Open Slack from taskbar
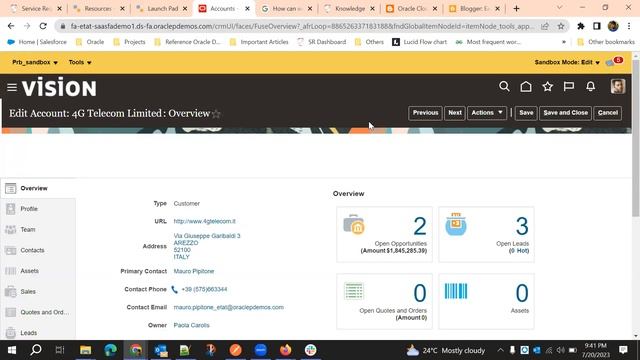 click(x=310, y=350)
